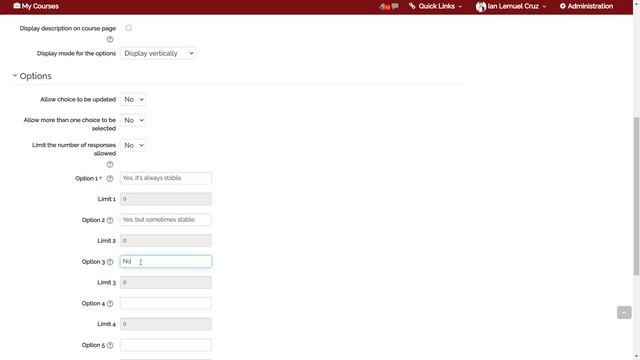The width and height of the screenshot is (640, 360).
Task: Click the Limit 3 field
Action: click(x=166, y=282)
